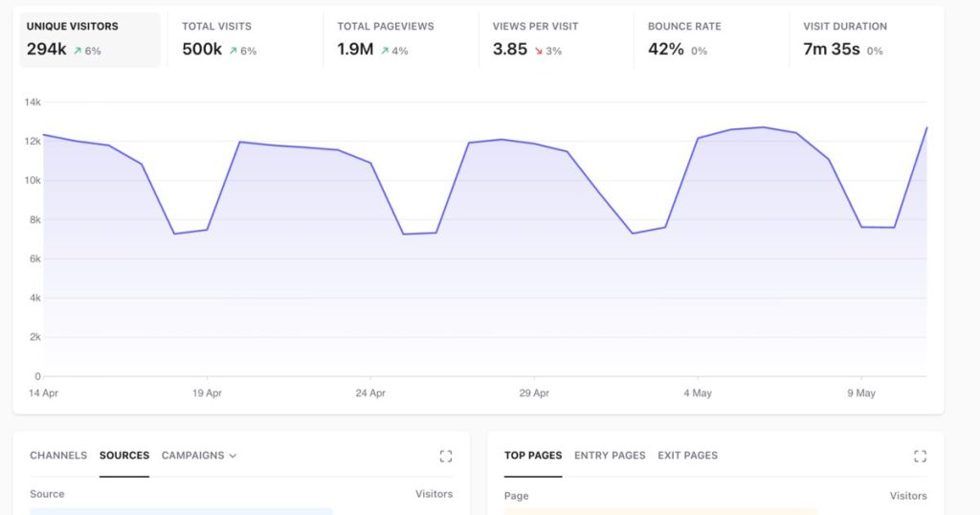Screen dimensions: 980x515
Task: Click the '24 Apr' axis label
Action: 370,393
